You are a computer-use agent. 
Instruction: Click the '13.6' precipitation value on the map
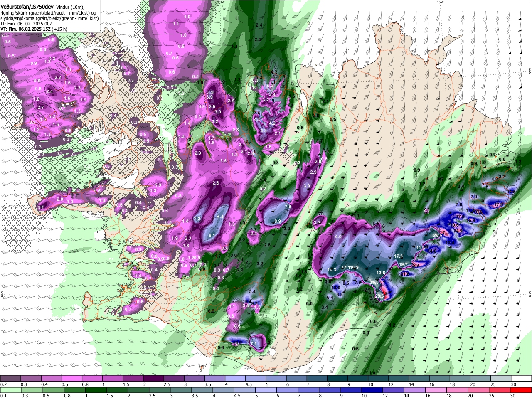(x=381, y=273)
